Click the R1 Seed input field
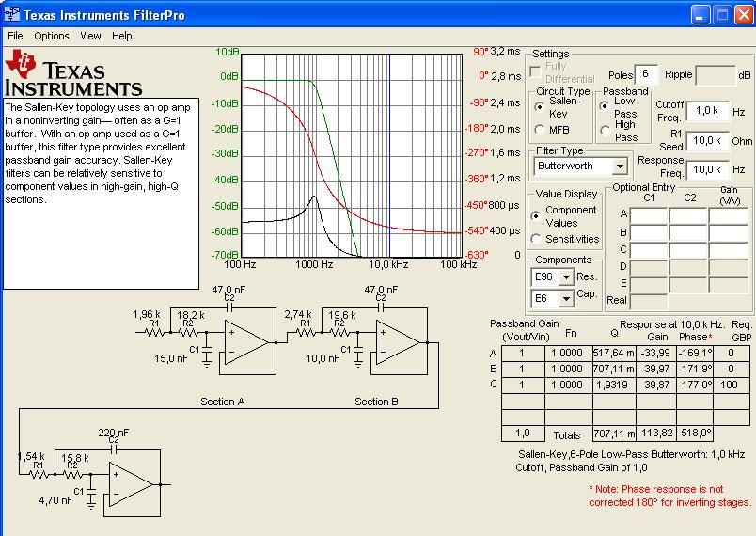Image resolution: width=756 pixels, height=536 pixels. (708, 141)
